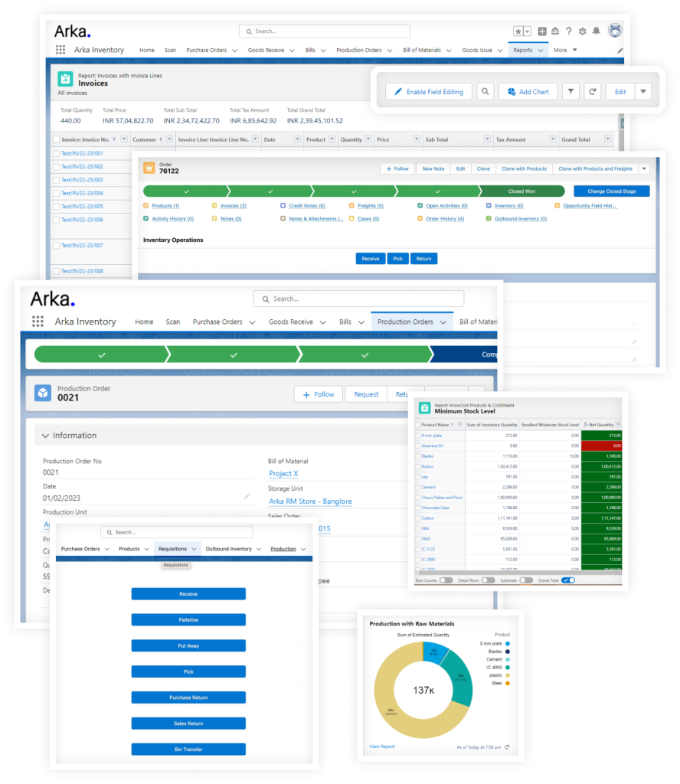The image size is (680, 784).
Task: Tick the checkbox for invoice Test/IN/22-23/001
Action: [x=57, y=153]
